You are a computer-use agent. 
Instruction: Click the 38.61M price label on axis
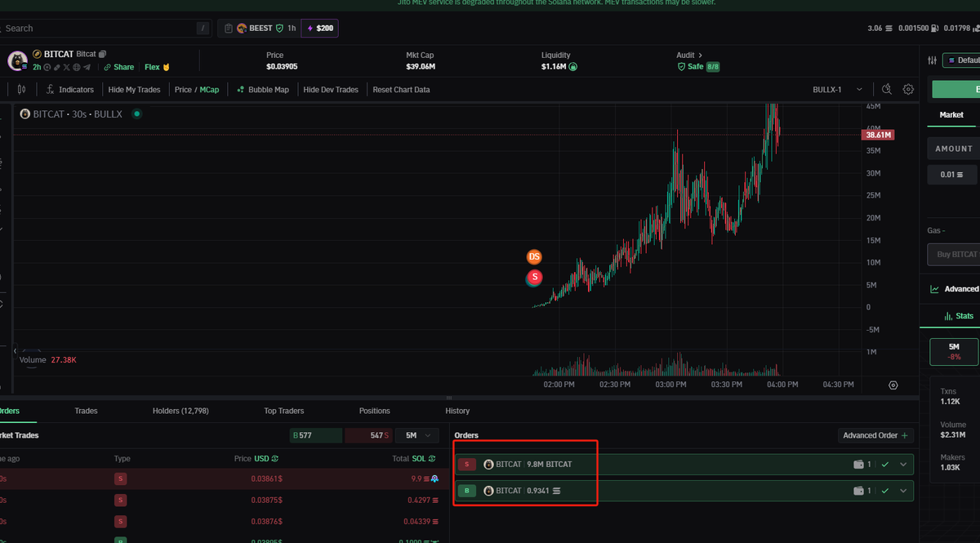[879, 135]
